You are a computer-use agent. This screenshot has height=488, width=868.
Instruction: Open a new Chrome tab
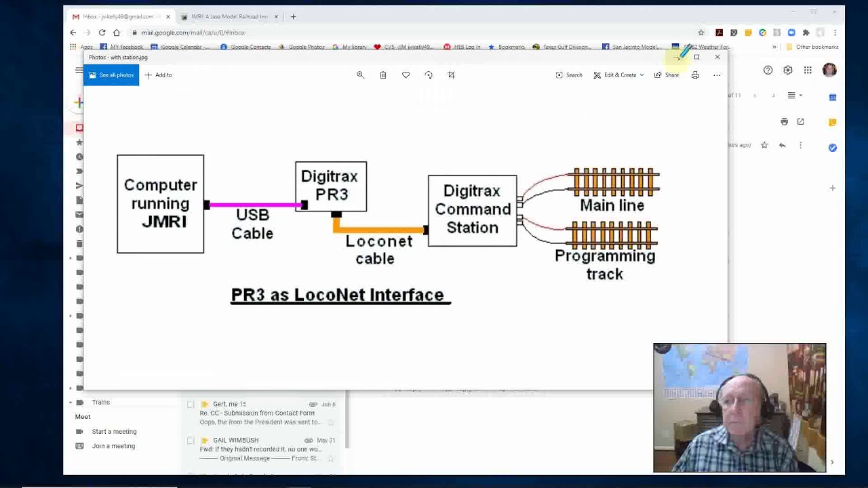pos(293,16)
